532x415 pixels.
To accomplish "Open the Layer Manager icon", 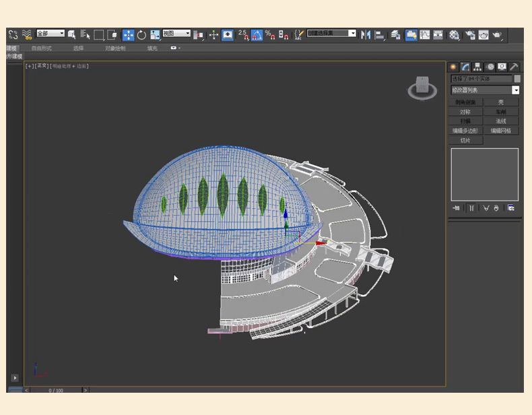I will [395, 34].
